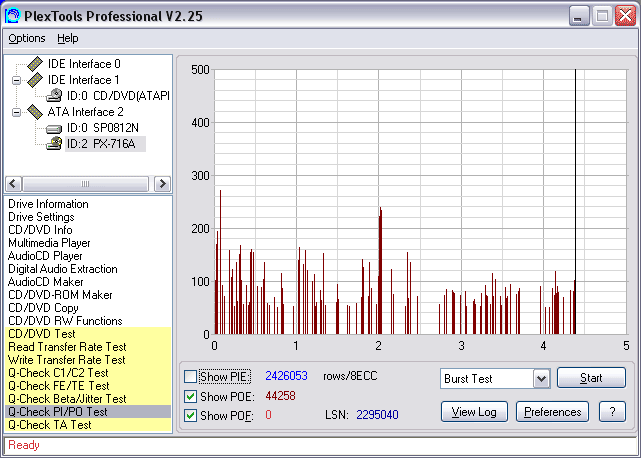Screen dimensions: 641x458
Task: Select ID:0 SP0812N device
Action: [103, 128]
